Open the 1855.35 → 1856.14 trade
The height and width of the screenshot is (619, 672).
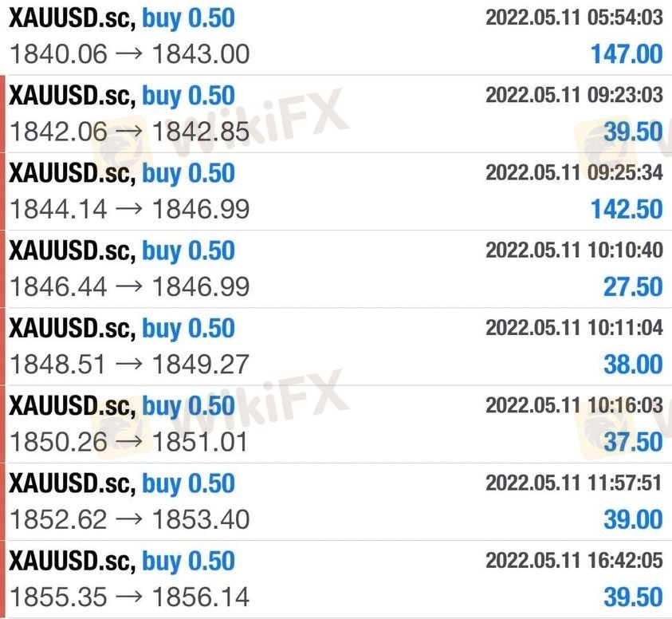click(x=336, y=580)
